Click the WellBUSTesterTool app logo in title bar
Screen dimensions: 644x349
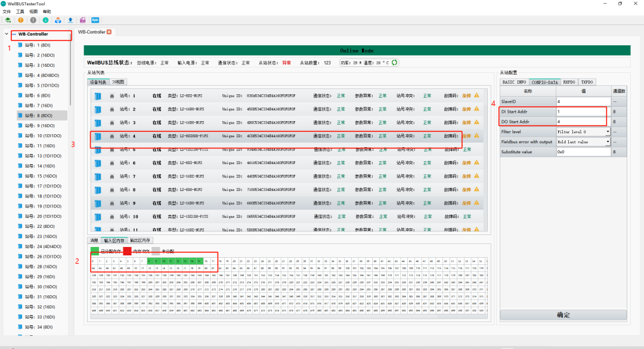coord(4,4)
